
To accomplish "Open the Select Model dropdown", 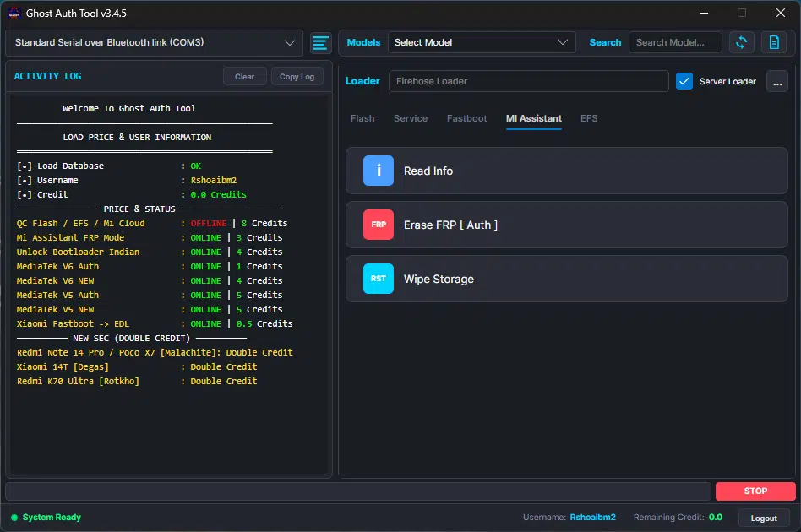I will pyautogui.click(x=482, y=42).
